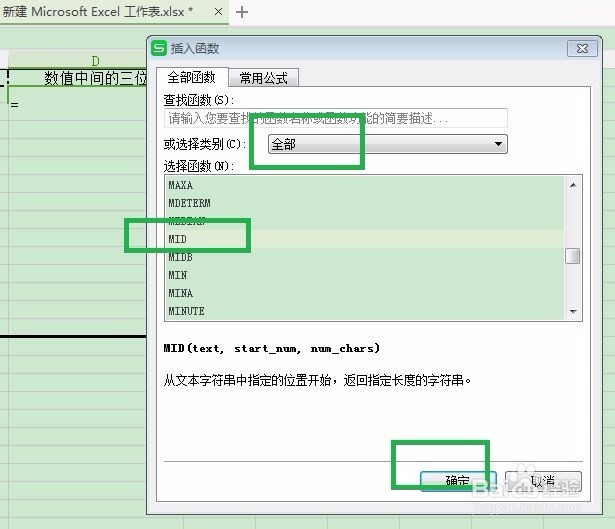Switch to the 常用公式 tab
This screenshot has height=529, width=615.
point(263,78)
